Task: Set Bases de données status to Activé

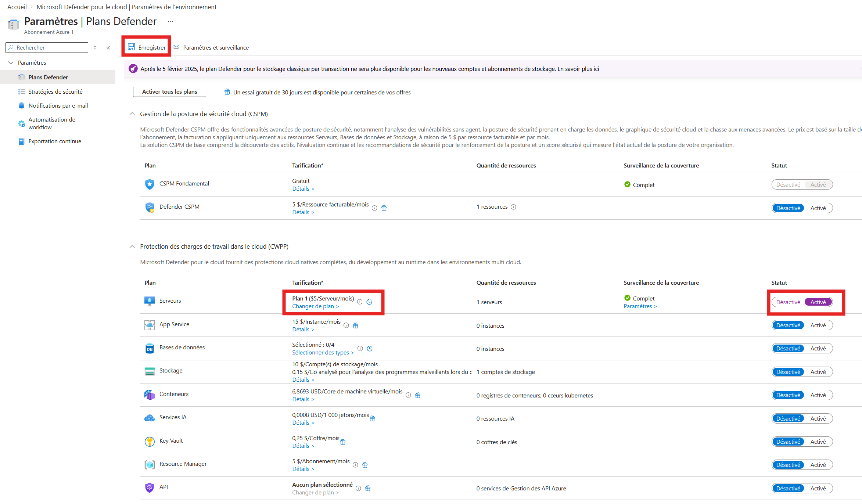Action: [x=818, y=348]
